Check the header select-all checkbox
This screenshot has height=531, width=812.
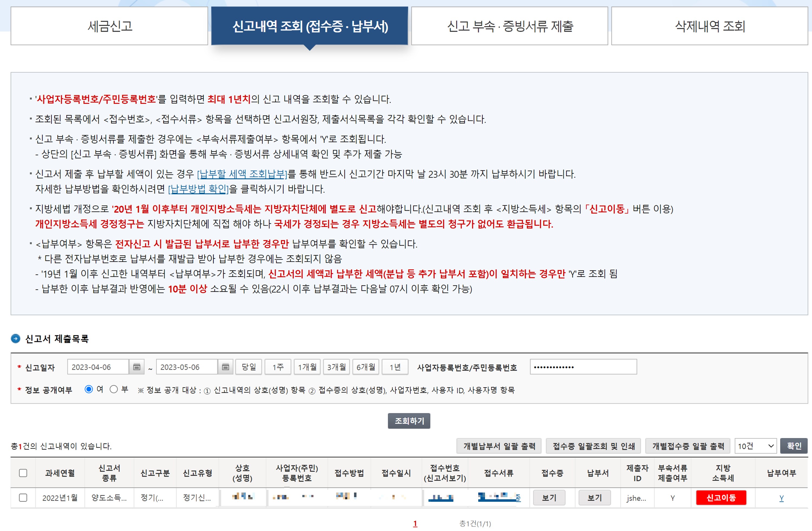23,473
